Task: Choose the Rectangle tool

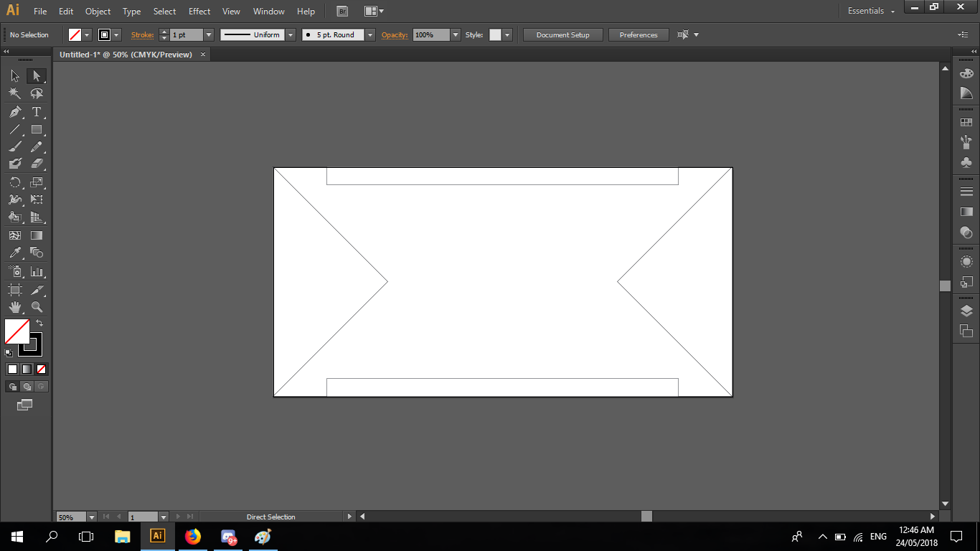Action: click(37, 130)
